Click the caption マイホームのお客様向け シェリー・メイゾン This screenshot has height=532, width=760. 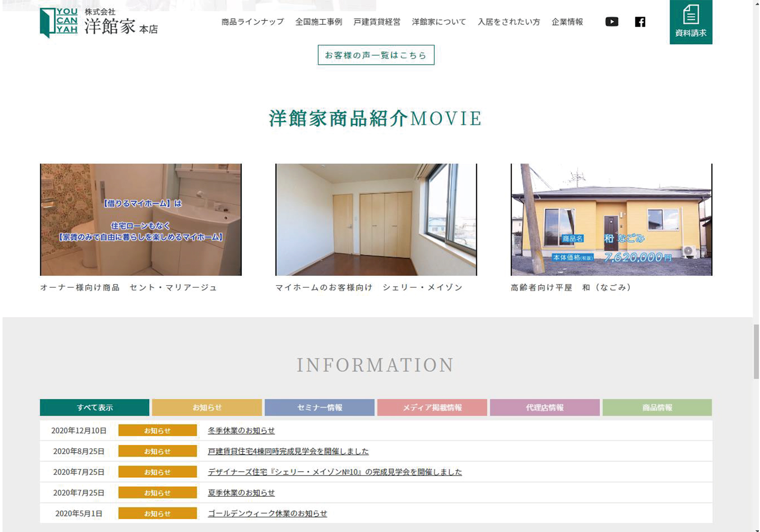[x=369, y=287]
